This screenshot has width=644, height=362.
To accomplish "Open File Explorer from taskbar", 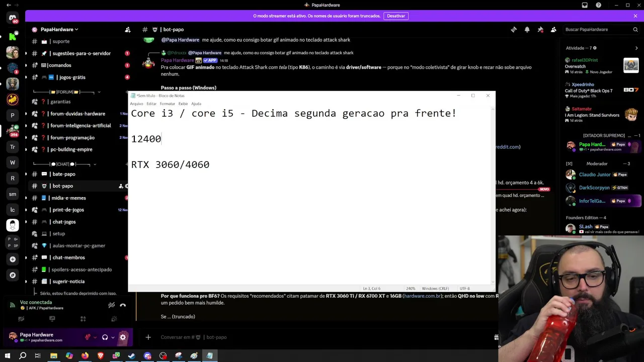I will [54, 356].
